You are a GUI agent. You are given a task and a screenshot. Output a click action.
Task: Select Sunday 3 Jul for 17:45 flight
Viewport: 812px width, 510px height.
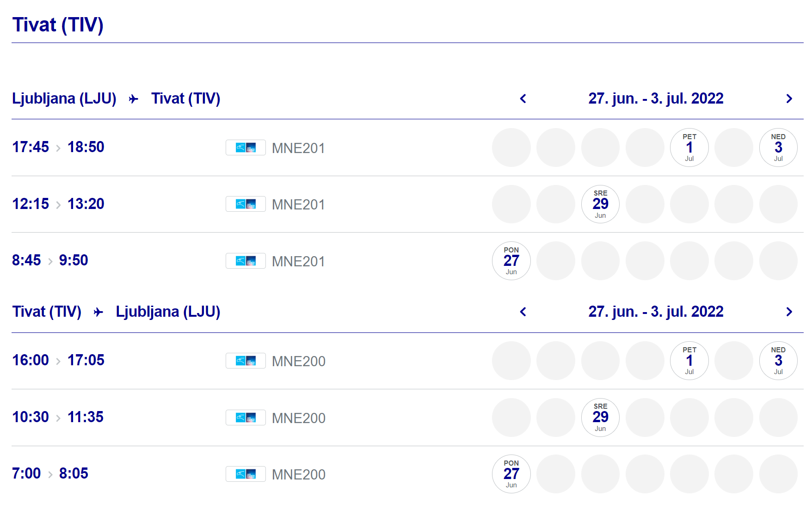pyautogui.click(x=778, y=147)
